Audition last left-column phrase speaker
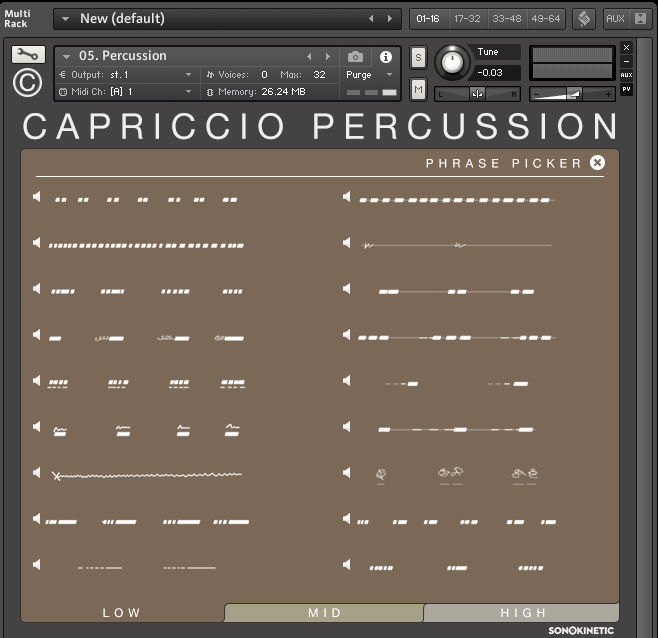Image resolution: width=658 pixels, height=638 pixels. click(37, 565)
